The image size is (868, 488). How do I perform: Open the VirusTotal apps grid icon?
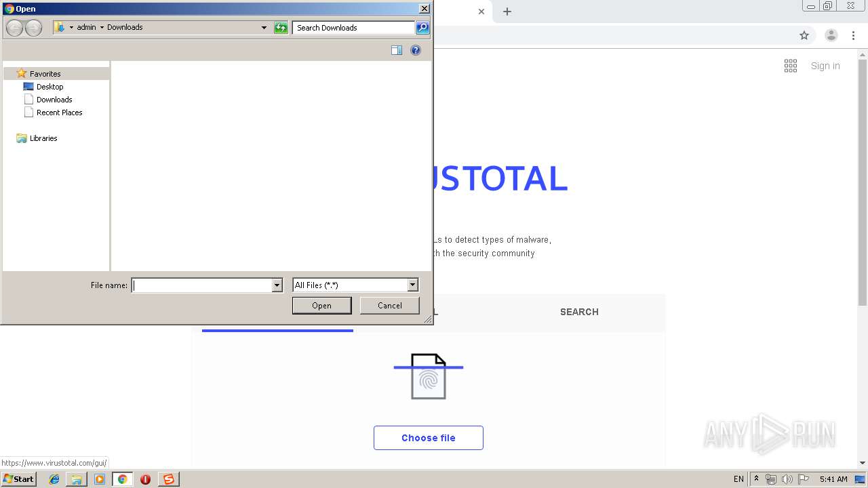[791, 66]
